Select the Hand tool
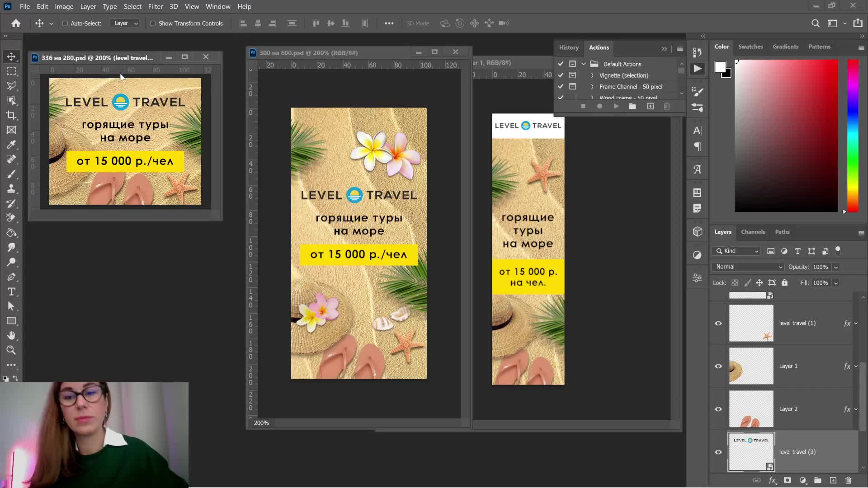 (11, 335)
